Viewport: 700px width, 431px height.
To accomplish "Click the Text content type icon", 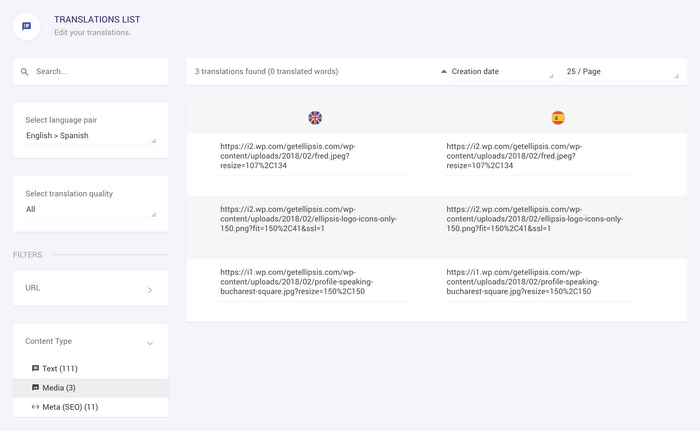I will (35, 368).
